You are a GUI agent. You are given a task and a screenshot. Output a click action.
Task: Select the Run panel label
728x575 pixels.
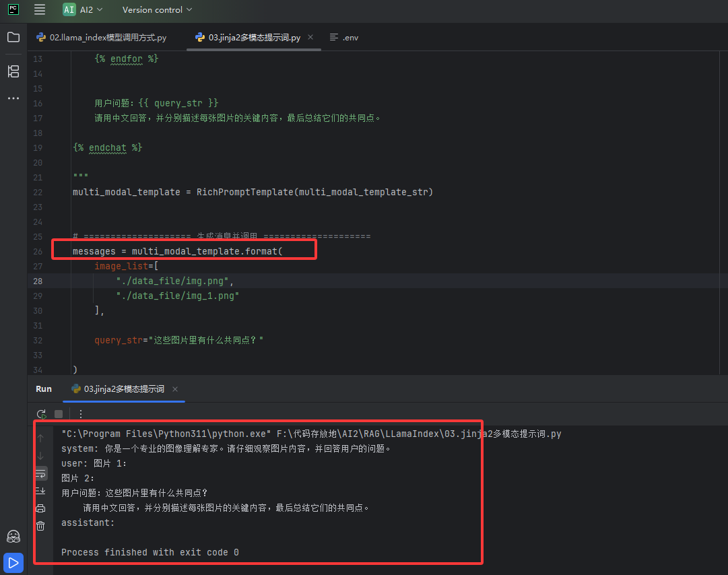(44, 389)
